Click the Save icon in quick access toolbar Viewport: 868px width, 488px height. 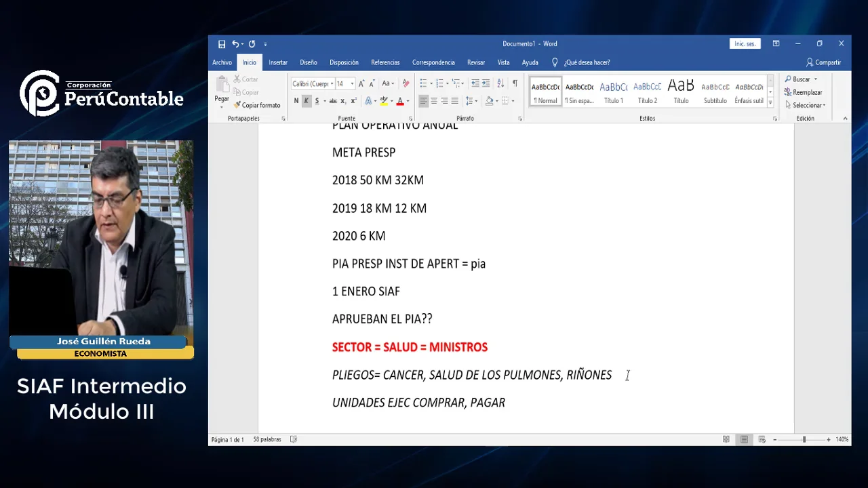tap(222, 44)
